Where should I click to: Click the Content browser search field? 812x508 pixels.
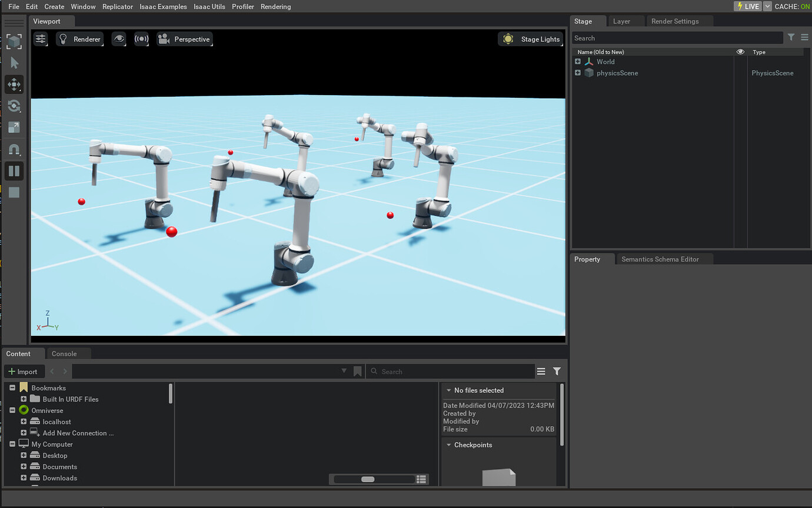450,371
